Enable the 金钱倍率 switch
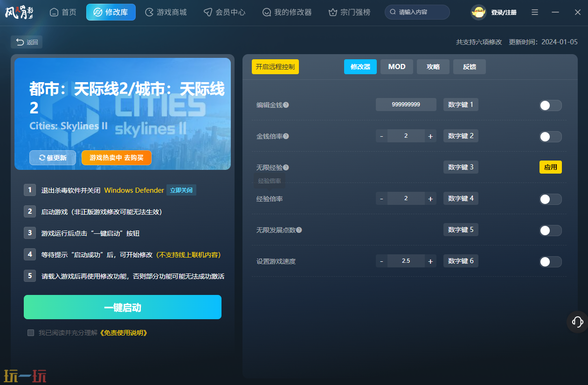 pos(550,137)
